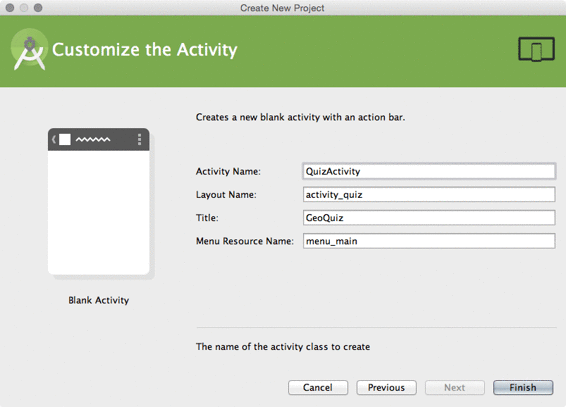Click the back arrow in activity preview
The height and width of the screenshot is (407, 566).
53,139
